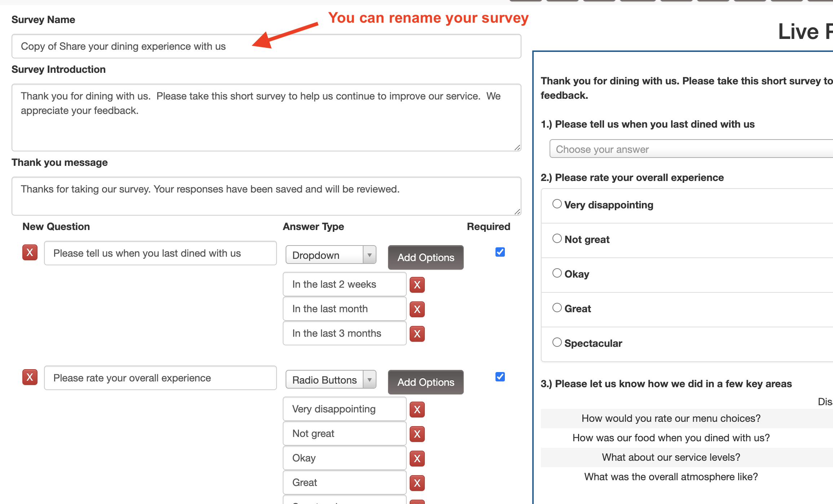Uncheck Required for the overall experience question
The height and width of the screenshot is (504, 833).
tap(500, 377)
